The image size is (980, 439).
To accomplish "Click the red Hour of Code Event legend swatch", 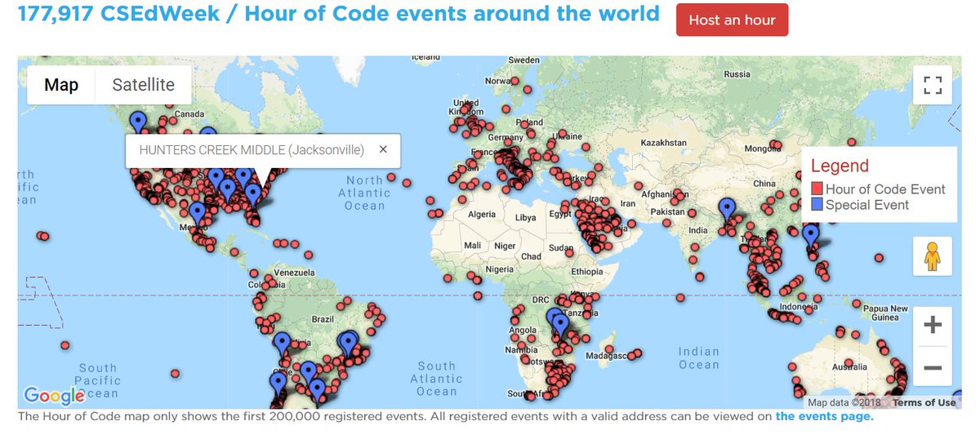I will coord(817,189).
